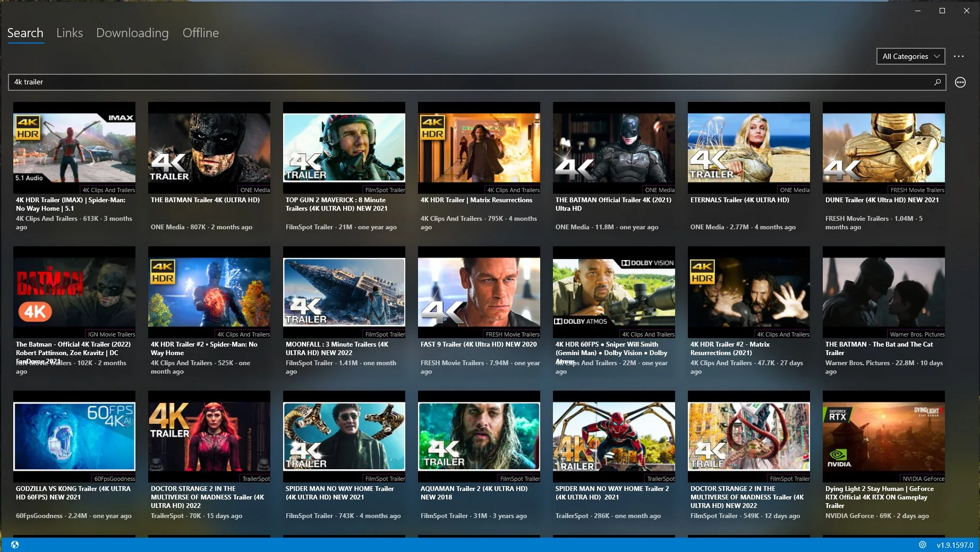
Task: Open THE BATMAN Official Trailer 4K (2021) thumbnail
Action: pos(614,148)
